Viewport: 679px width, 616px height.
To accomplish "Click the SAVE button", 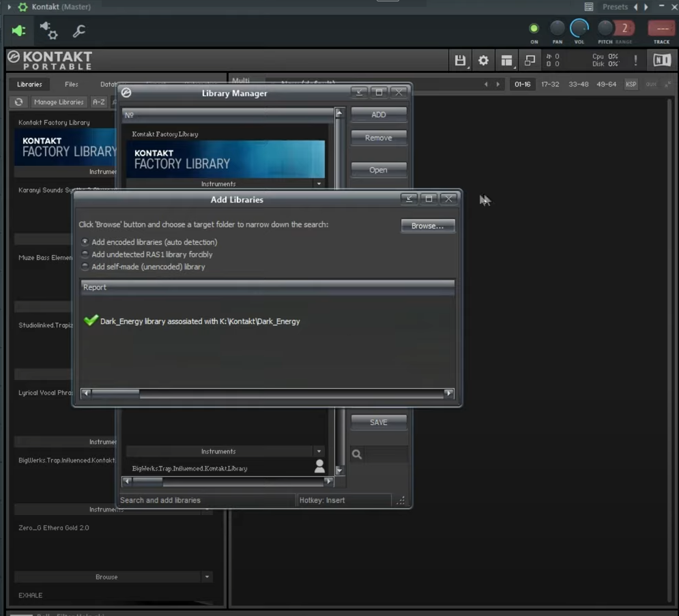I will [379, 422].
